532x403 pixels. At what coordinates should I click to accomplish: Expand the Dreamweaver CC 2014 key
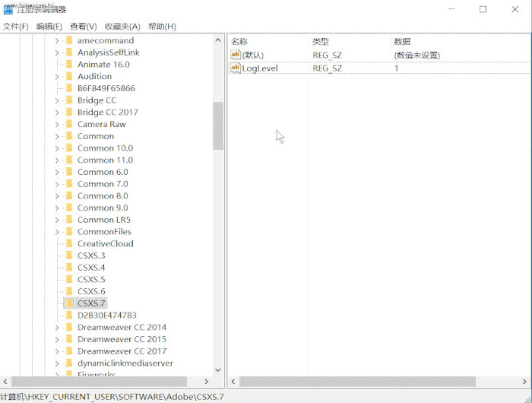pos(57,328)
